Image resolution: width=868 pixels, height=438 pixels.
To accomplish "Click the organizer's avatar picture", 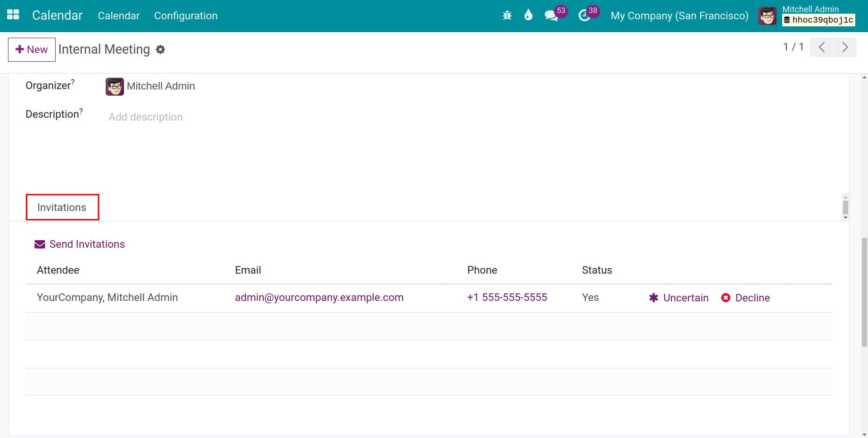I will [x=115, y=87].
